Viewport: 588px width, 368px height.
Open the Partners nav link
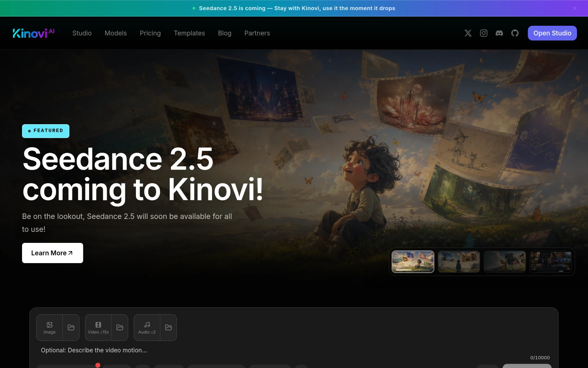point(257,33)
